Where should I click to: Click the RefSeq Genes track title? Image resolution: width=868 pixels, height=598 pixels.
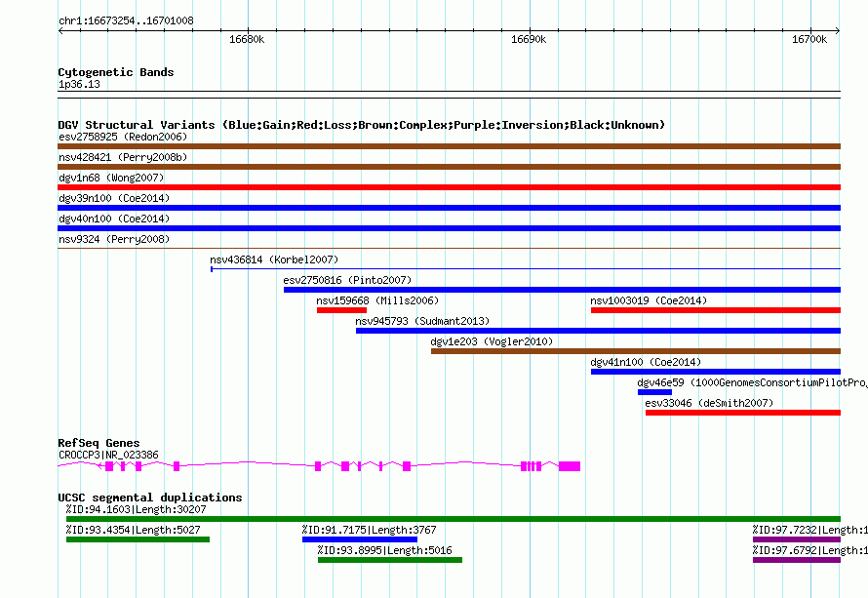(99, 443)
